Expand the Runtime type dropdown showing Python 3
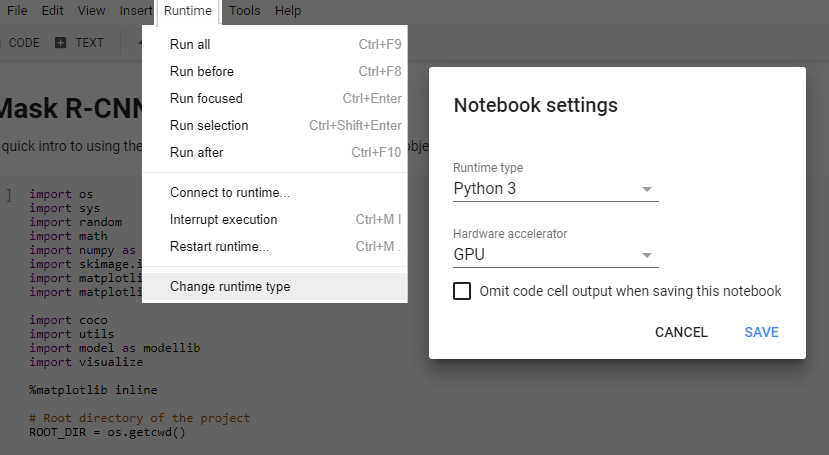This screenshot has height=455, width=829. coord(555,189)
